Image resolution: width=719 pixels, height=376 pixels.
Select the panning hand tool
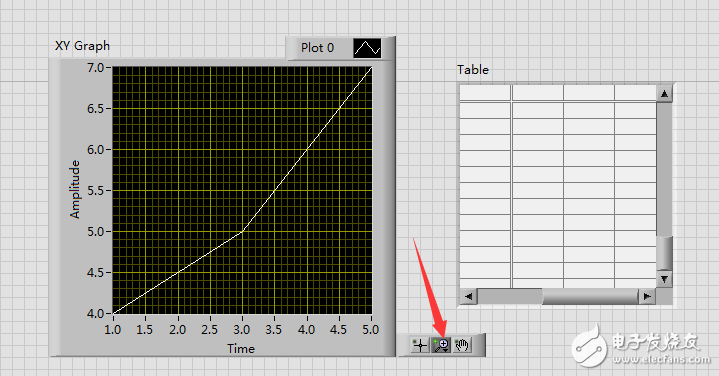462,345
